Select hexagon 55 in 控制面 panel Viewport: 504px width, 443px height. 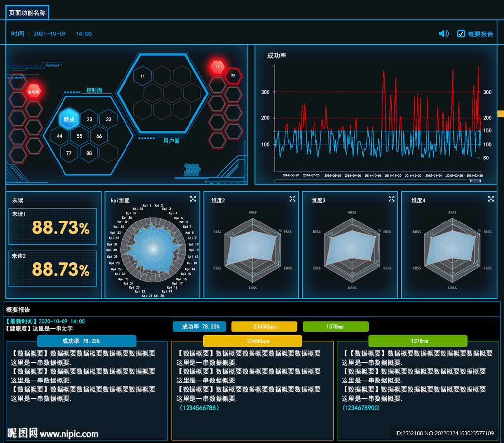coord(79,136)
